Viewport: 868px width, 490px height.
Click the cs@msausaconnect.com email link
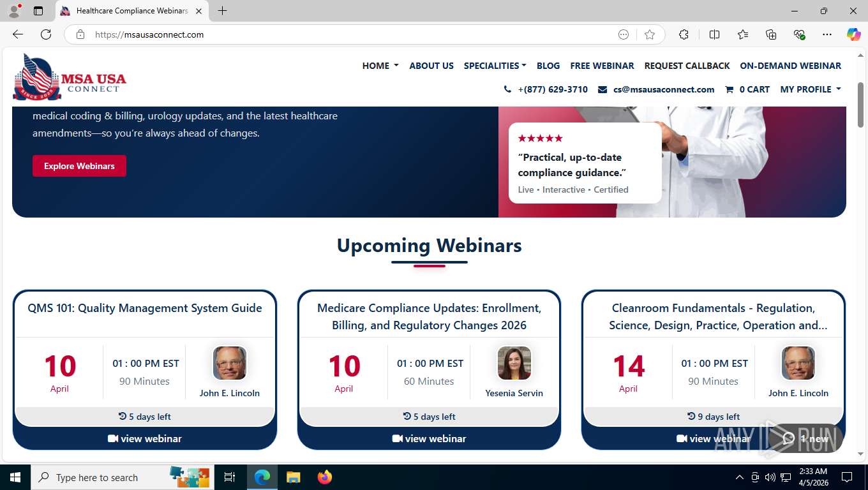[x=664, y=89]
